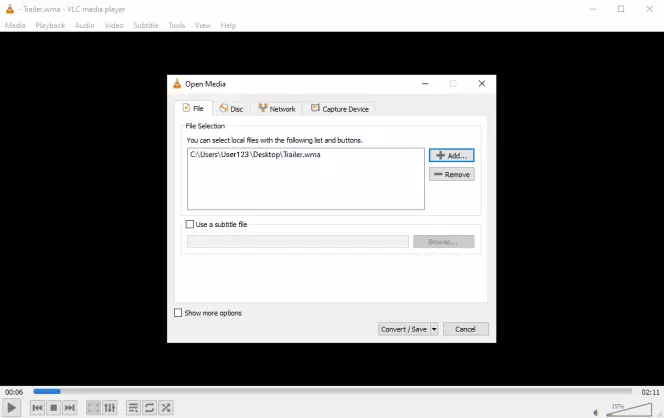Switch to the Network tab

(277, 109)
